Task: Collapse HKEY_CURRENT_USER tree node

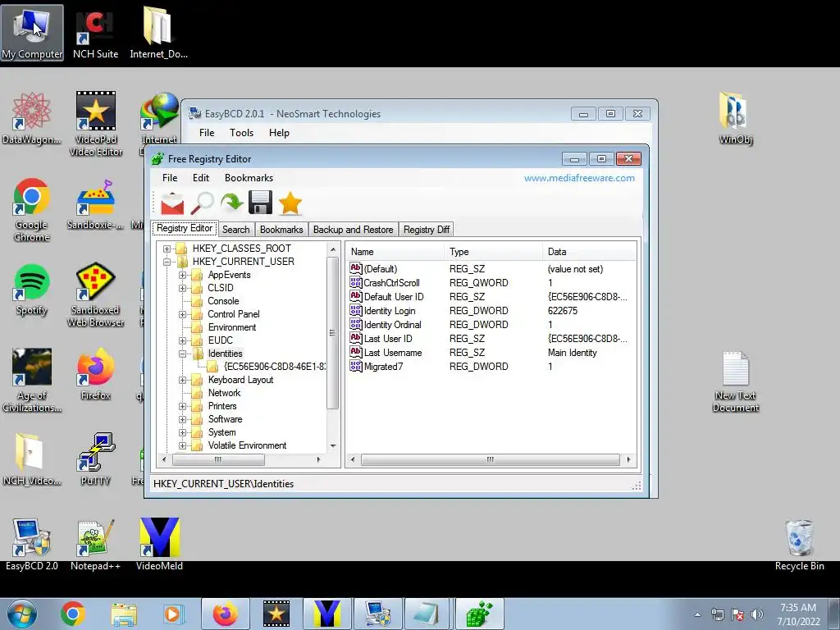Action: pyautogui.click(x=167, y=262)
